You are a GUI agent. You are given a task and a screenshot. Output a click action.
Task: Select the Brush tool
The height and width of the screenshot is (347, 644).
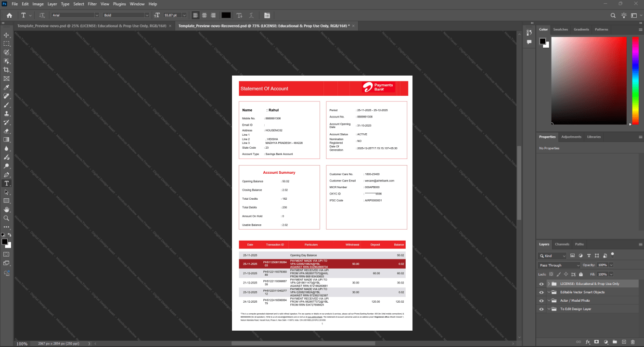[x=7, y=105]
